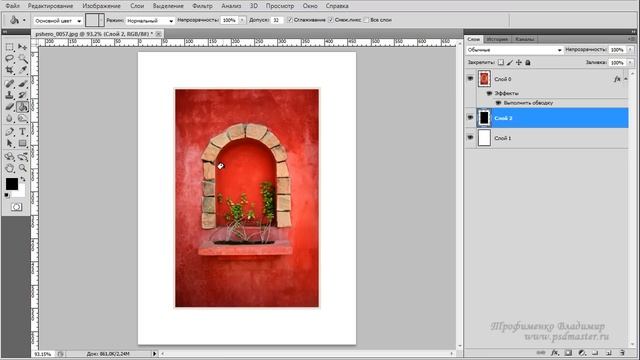
Task: Select the History Brush tool
Action: (22, 95)
